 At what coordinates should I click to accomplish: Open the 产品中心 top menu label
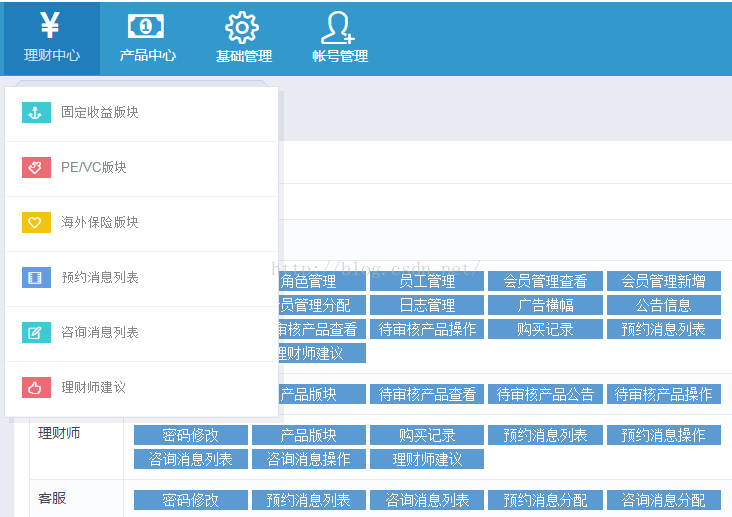tap(148, 55)
